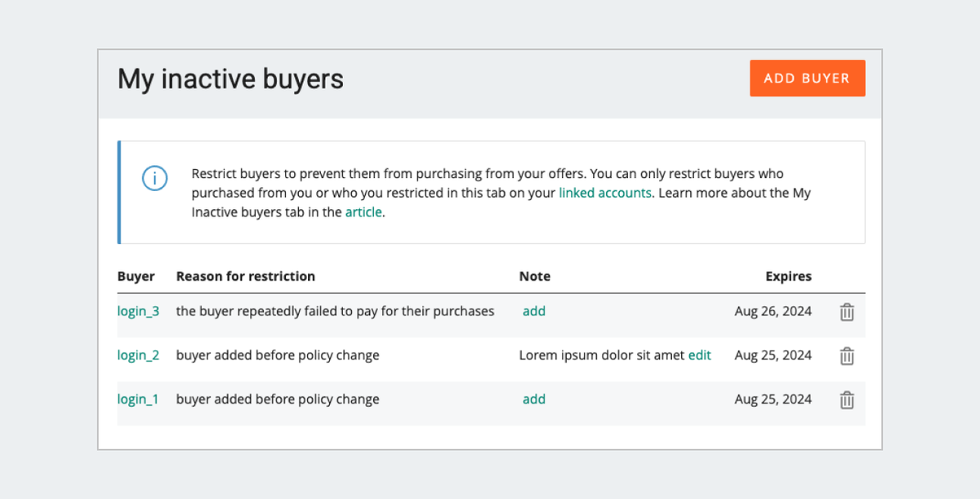980x499 pixels.
Task: Click the Reason for restriction header
Action: point(245,276)
